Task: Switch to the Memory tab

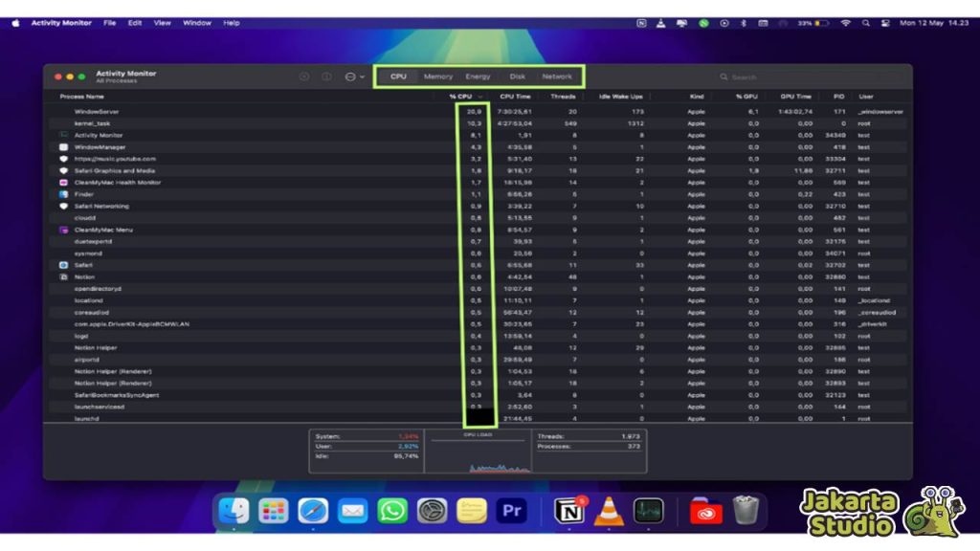Action: (x=438, y=77)
